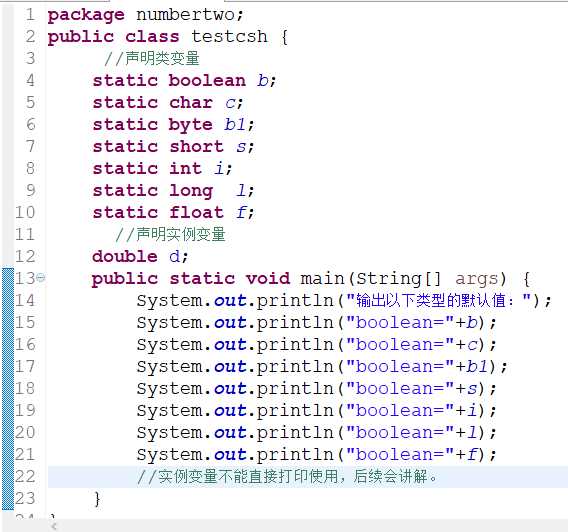
Task: Click the 'class' keyword on line 2
Action: pos(152,37)
